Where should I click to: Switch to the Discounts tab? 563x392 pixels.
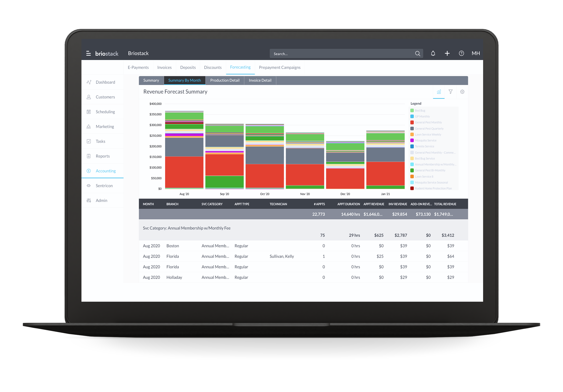(213, 67)
